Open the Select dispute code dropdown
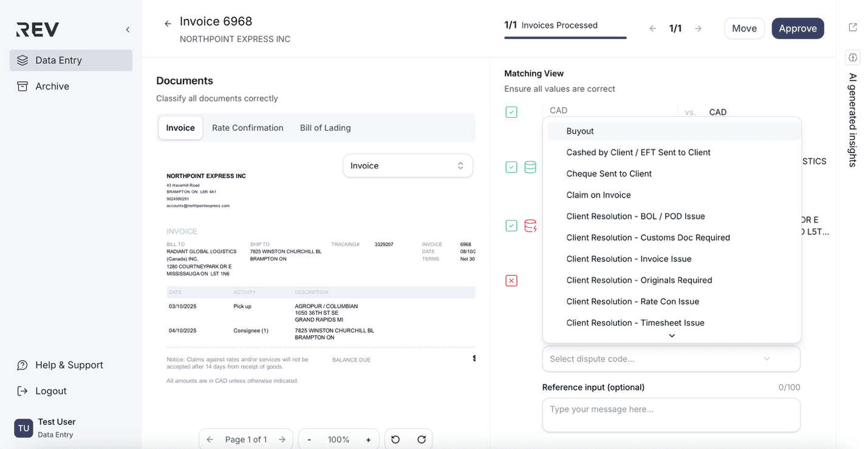Image resolution: width=868 pixels, height=449 pixels. [x=671, y=359]
